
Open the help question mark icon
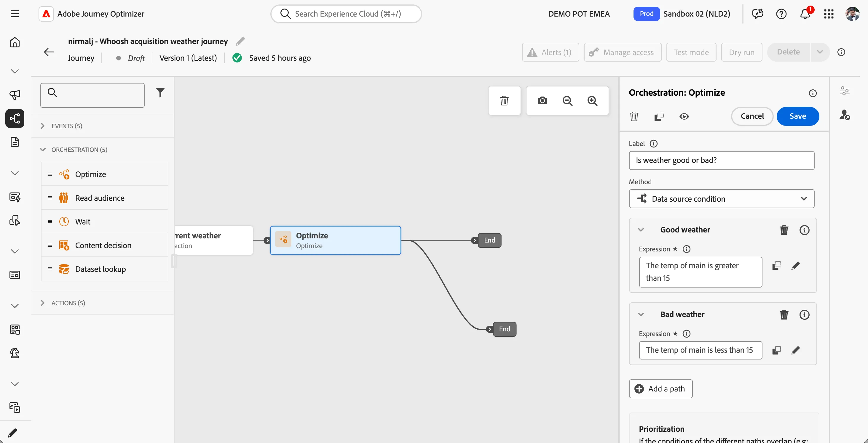[x=781, y=14]
